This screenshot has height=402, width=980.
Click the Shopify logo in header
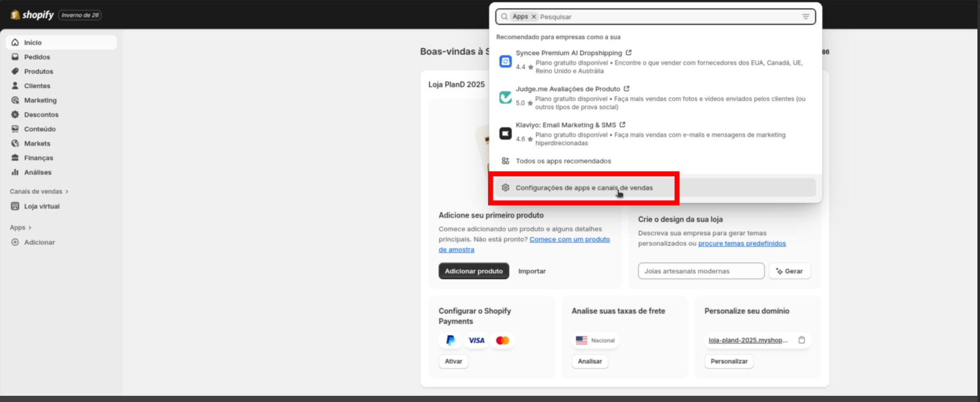(32, 15)
